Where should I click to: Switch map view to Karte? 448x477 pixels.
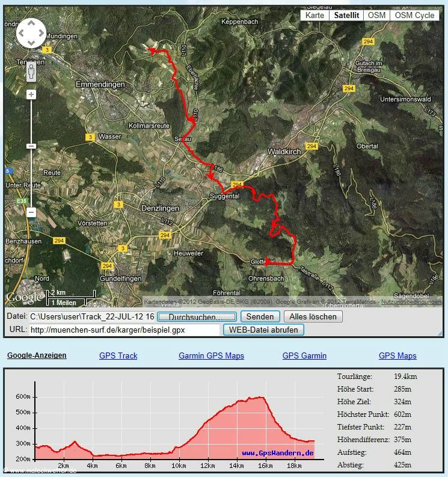point(315,16)
